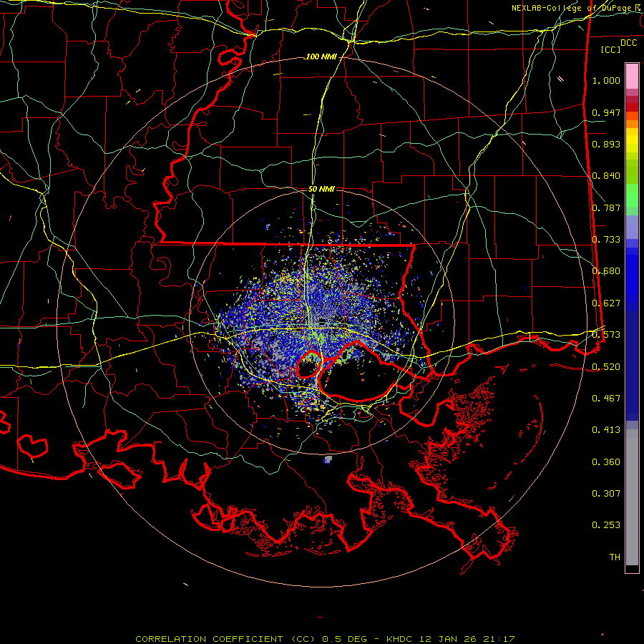644x644 pixels.
Task: Click the TH threshold label
Action: 615,557
